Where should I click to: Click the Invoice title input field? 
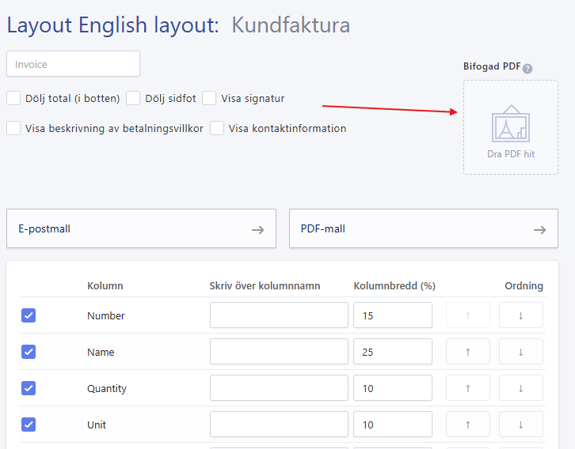(x=73, y=64)
